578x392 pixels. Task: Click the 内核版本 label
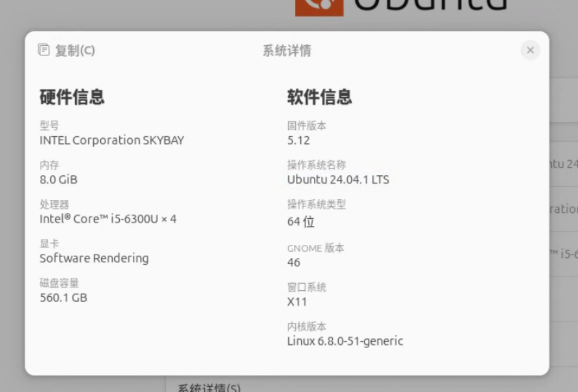[x=307, y=327]
